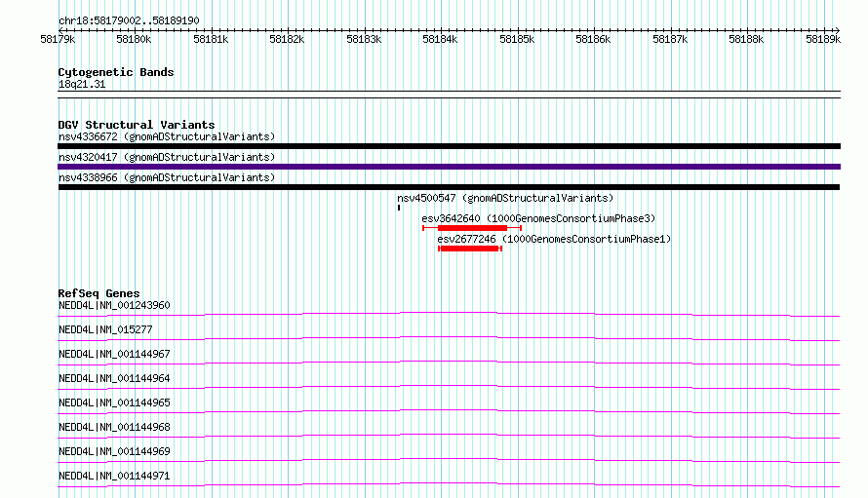This screenshot has width=868, height=498.
Task: Select transcript NEDD4L|NM_001144964 label
Action: [x=114, y=378]
